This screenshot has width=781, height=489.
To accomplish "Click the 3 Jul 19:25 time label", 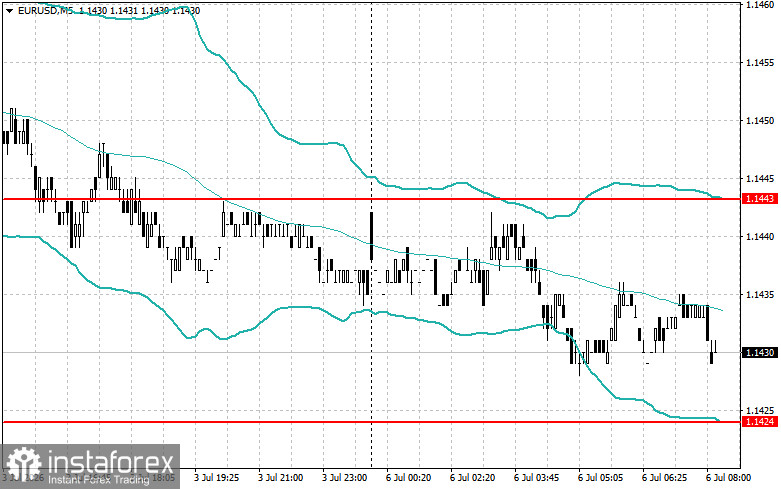I will point(217,478).
